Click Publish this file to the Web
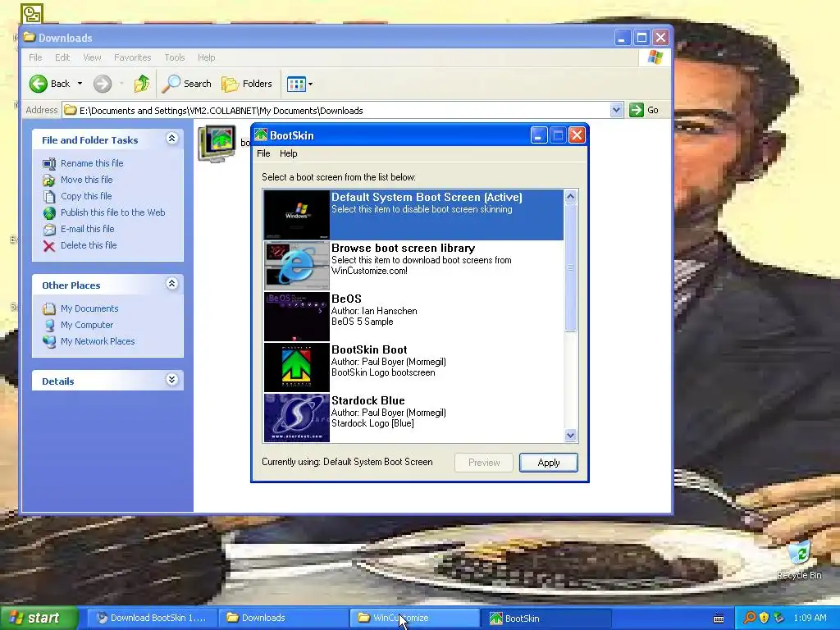Image resolution: width=840 pixels, height=630 pixels. (112, 212)
